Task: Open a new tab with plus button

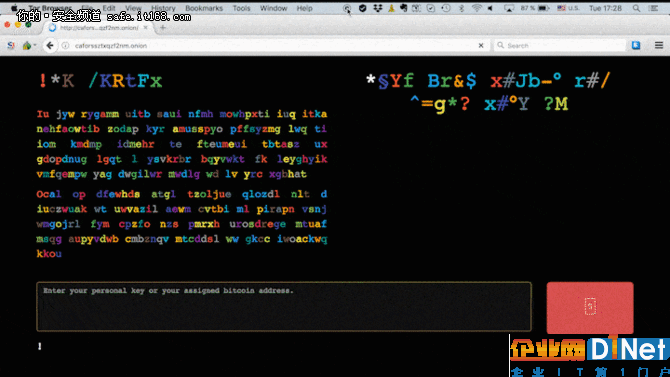Action: [x=162, y=28]
